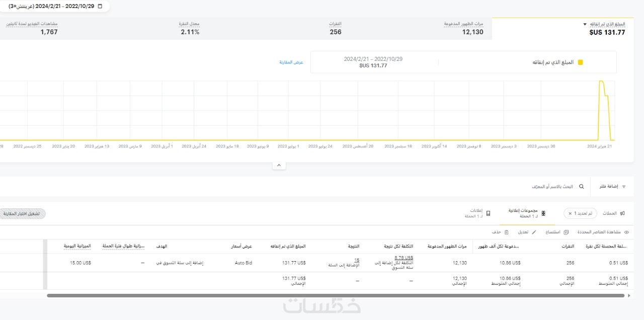Click the 131.77 US$ spent cell in ad set row
The height and width of the screenshot is (320, 644).
294,263
